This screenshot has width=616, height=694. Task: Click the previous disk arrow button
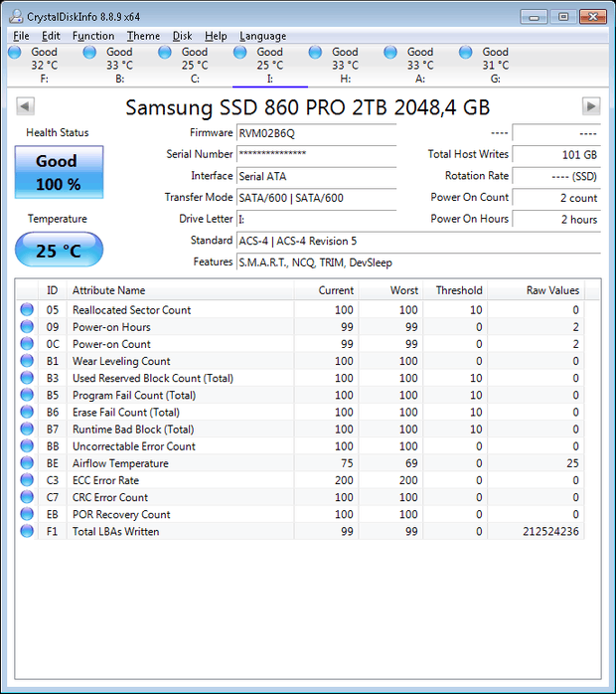[x=25, y=106]
